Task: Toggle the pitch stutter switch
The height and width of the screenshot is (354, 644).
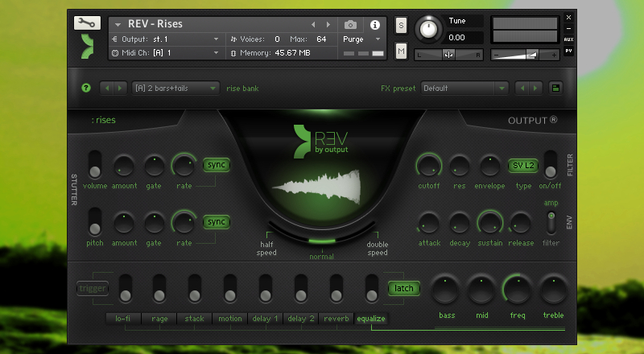Action: (x=95, y=222)
